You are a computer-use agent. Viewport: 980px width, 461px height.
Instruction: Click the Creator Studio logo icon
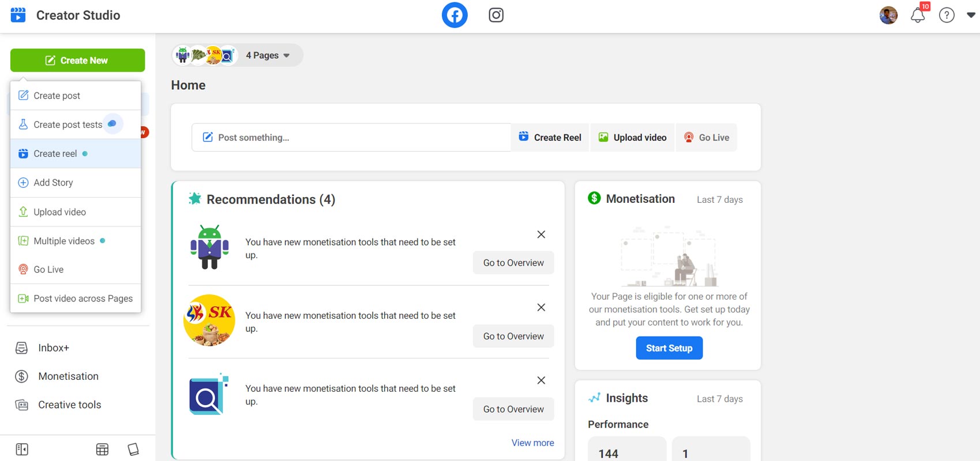(18, 15)
